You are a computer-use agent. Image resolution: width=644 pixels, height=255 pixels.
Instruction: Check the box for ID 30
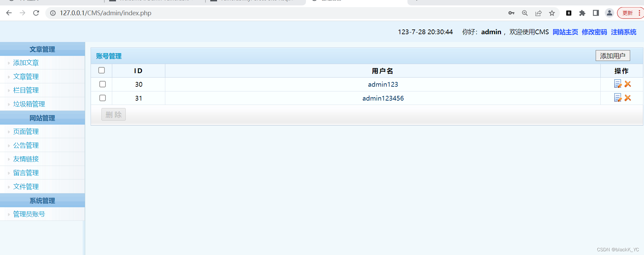pos(103,84)
